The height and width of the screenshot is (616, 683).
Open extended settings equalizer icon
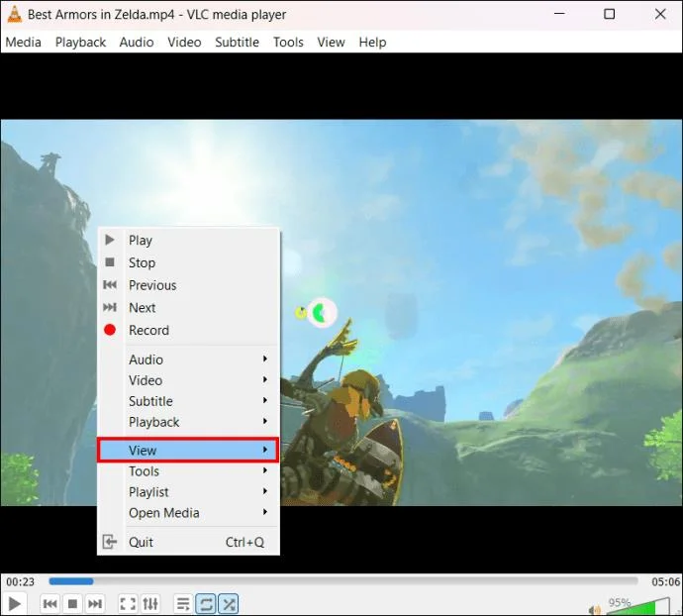150,604
